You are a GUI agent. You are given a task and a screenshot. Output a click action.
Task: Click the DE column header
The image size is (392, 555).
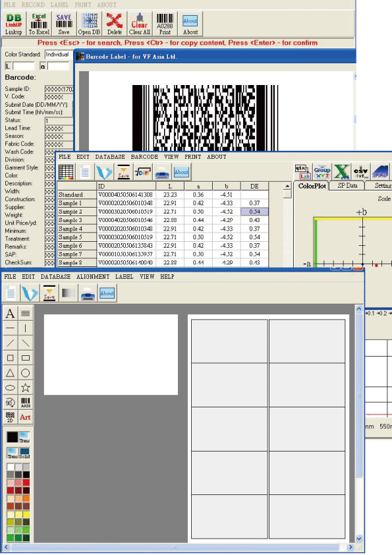254,186
